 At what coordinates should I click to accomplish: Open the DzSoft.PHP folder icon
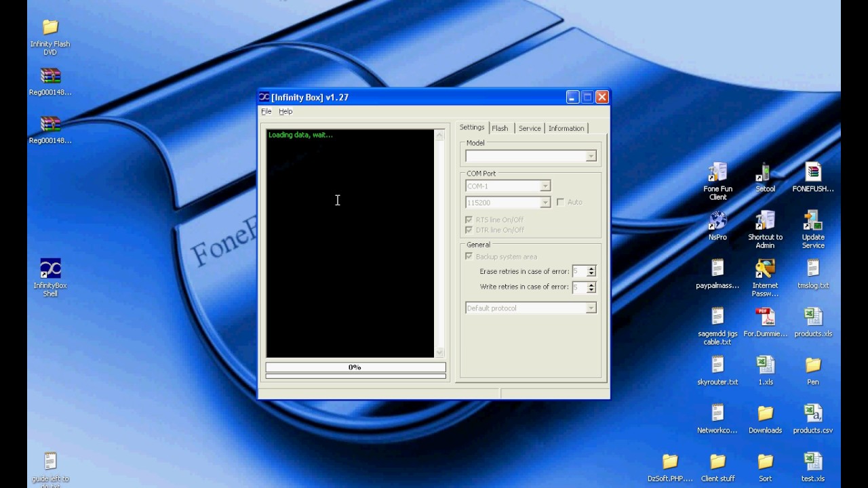(670, 462)
